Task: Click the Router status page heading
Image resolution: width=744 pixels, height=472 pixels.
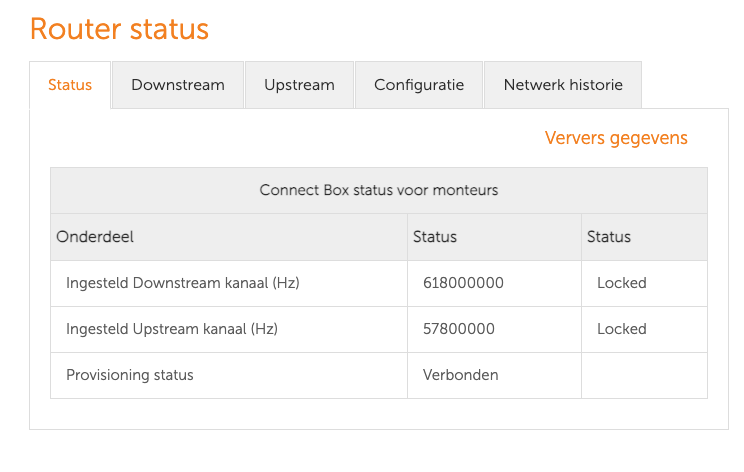Action: coord(119,29)
